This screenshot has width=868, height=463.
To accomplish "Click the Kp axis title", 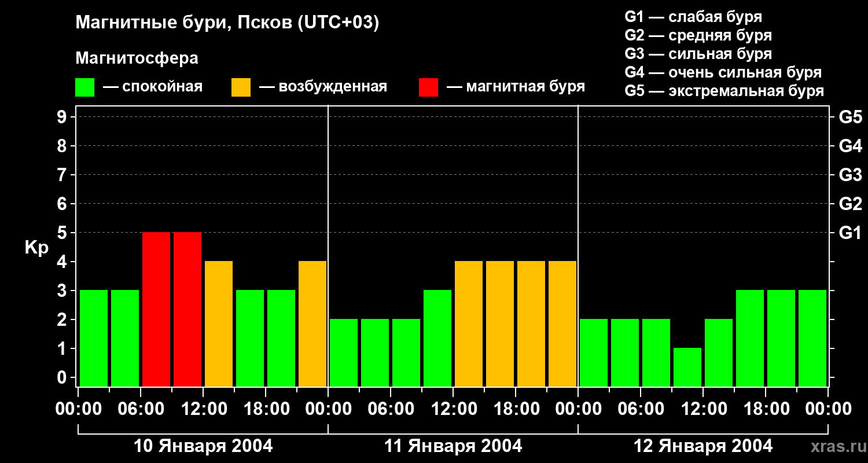I will point(36,248).
